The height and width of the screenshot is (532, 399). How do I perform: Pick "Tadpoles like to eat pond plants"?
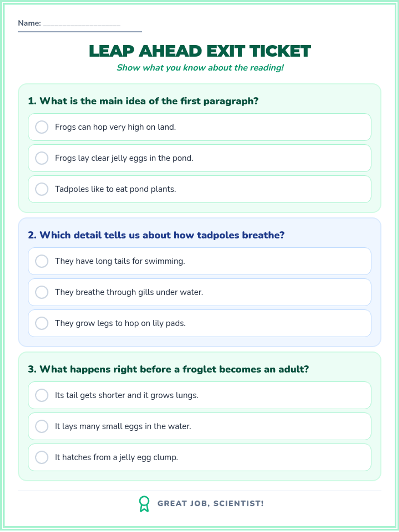coord(42,189)
